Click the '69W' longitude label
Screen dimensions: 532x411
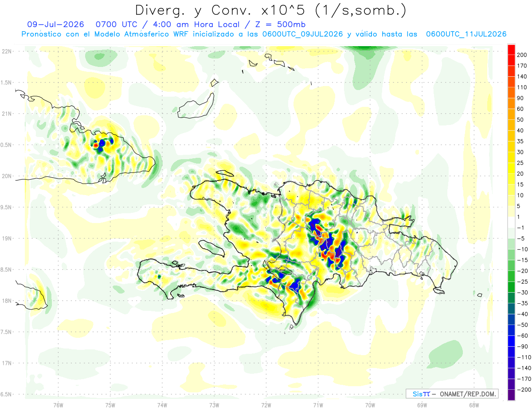tap(422, 404)
